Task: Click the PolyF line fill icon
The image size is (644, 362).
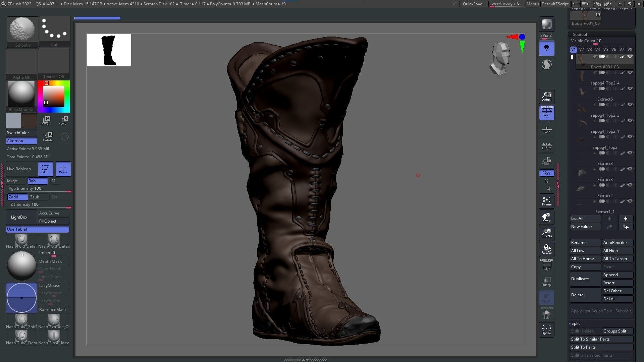Action: pyautogui.click(x=546, y=265)
